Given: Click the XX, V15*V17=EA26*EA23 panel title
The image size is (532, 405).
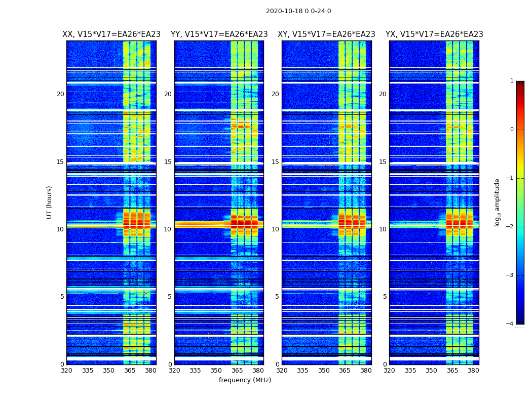Looking at the screenshot, I should (111, 34).
